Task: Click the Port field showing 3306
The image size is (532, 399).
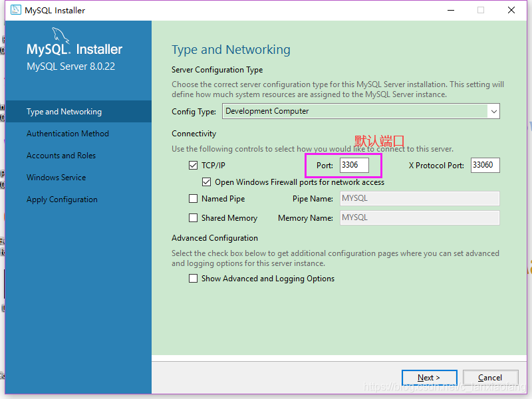Action: [x=354, y=165]
